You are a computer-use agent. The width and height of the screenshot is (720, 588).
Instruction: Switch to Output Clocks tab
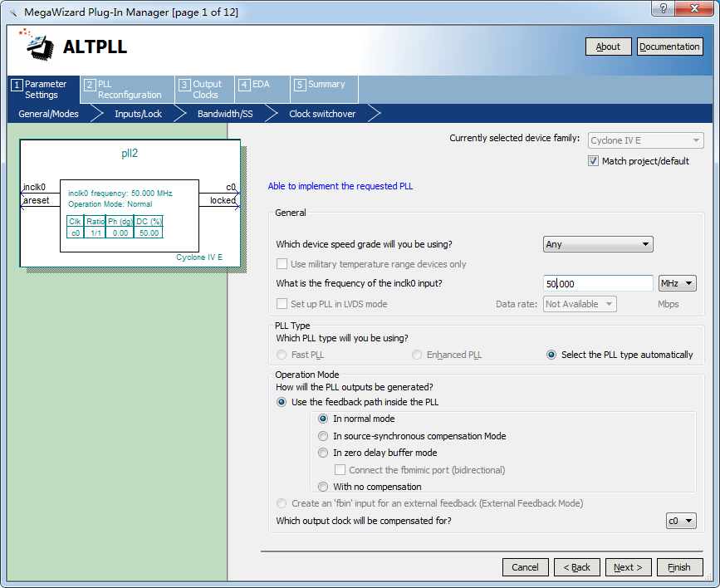click(204, 90)
